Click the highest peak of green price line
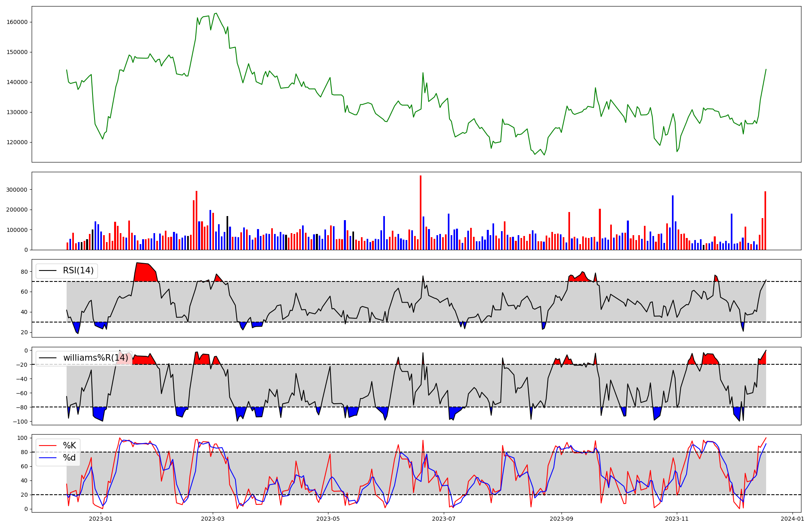Image resolution: width=812 pixels, height=528 pixels. point(216,13)
